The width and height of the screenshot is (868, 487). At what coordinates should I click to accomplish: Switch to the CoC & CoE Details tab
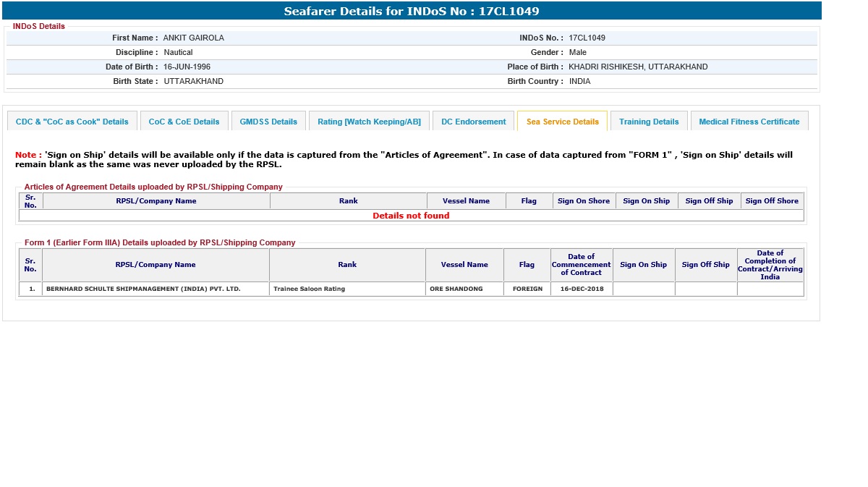[x=184, y=122]
